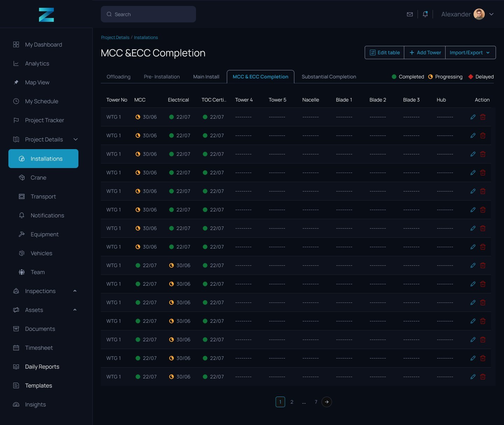Open the mail envelope icon in header
Viewport: 504px width, 425px height.
[x=410, y=14]
